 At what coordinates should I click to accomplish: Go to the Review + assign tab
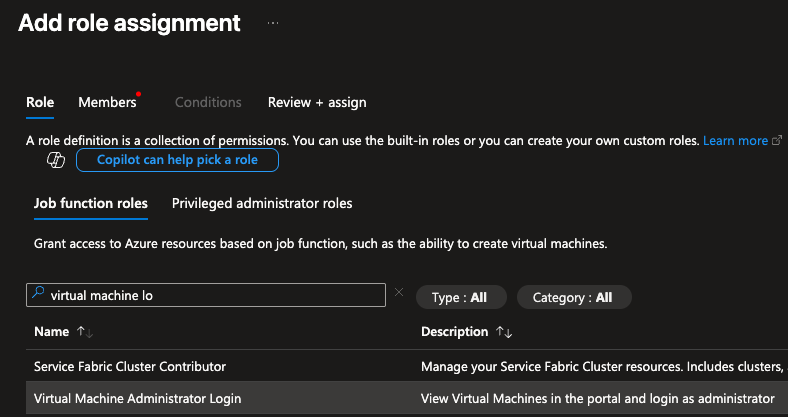pos(317,102)
